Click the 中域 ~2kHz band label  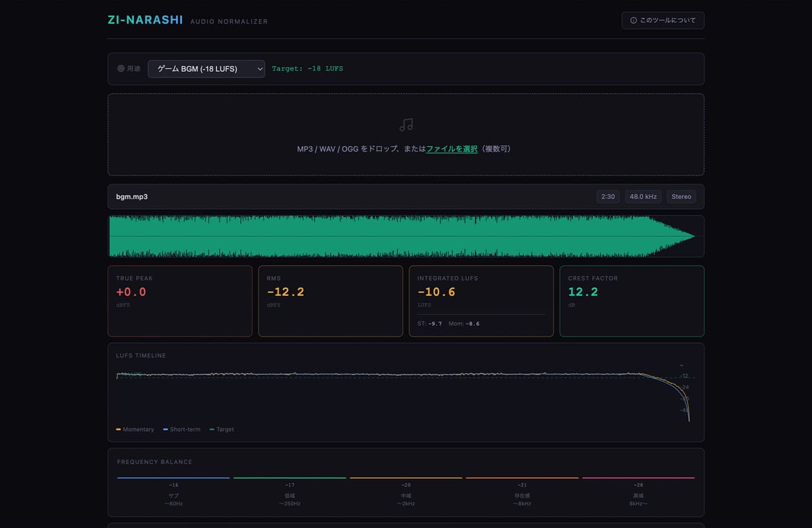[406, 500]
